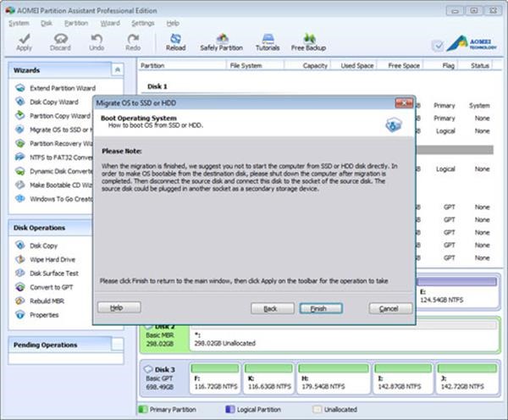
Task: Click the Windows To Go Creator icon
Action: [20, 199]
